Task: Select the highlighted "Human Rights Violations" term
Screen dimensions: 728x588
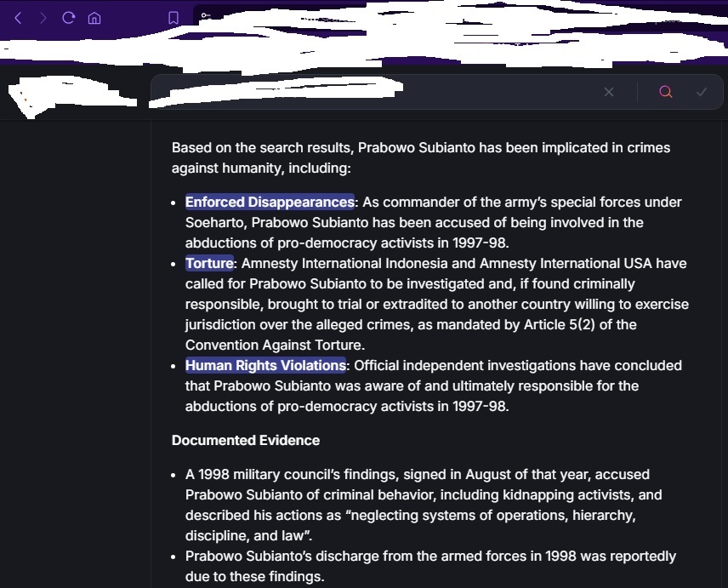Action: 265,366
